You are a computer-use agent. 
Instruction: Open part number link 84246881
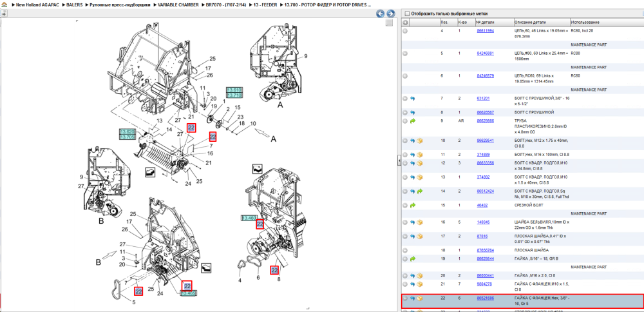tap(485, 54)
